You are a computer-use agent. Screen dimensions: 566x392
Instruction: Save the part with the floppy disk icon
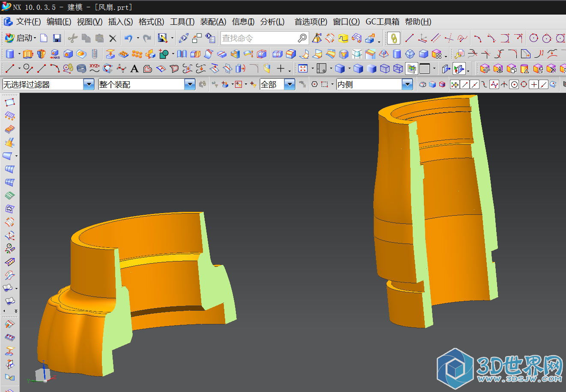[x=57, y=38]
